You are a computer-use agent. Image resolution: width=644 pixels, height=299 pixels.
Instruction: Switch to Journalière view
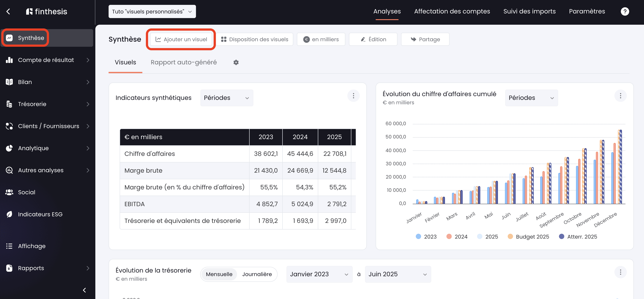click(x=257, y=274)
